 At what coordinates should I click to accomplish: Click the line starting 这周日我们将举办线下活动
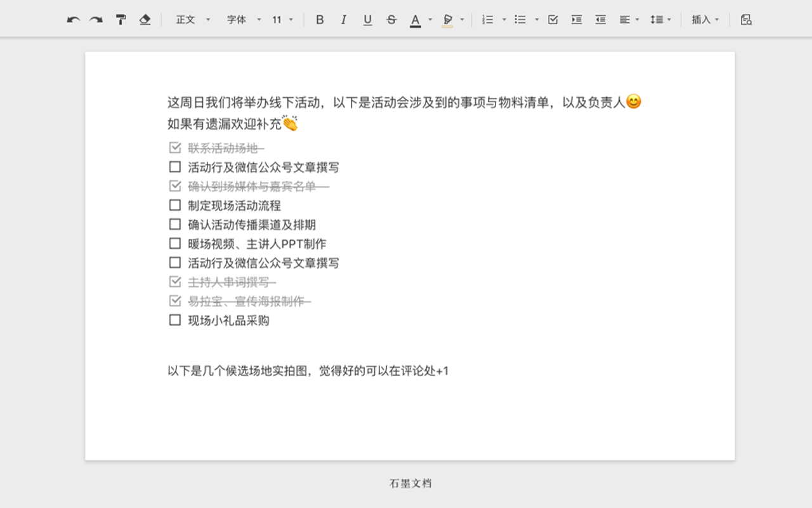[405, 102]
